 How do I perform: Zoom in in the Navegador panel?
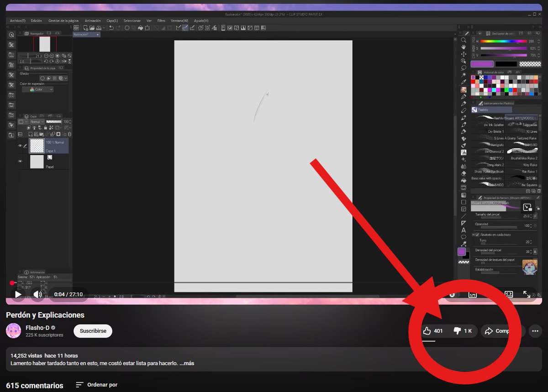(x=52, y=55)
